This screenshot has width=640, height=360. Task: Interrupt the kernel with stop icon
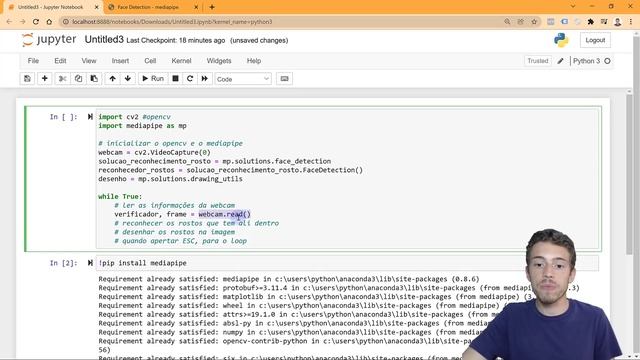coord(175,79)
